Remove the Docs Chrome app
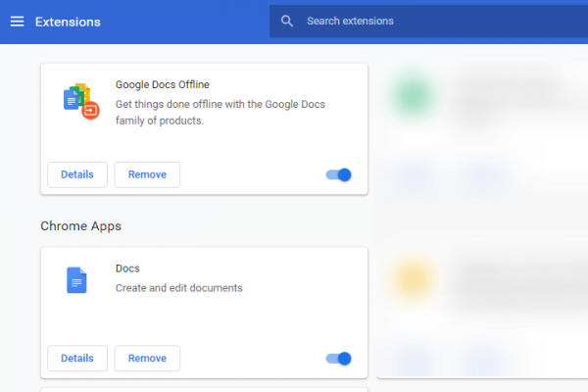This screenshot has height=392, width=588. point(147,359)
